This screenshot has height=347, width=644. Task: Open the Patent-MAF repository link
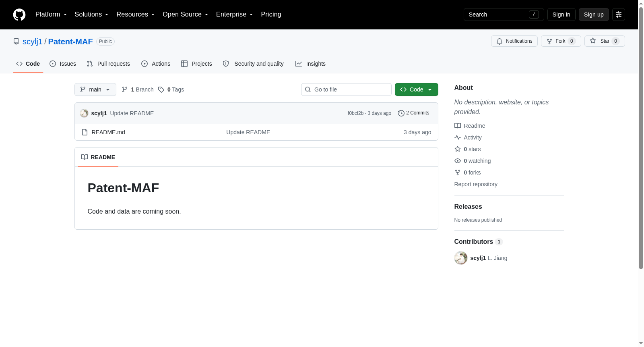(70, 42)
